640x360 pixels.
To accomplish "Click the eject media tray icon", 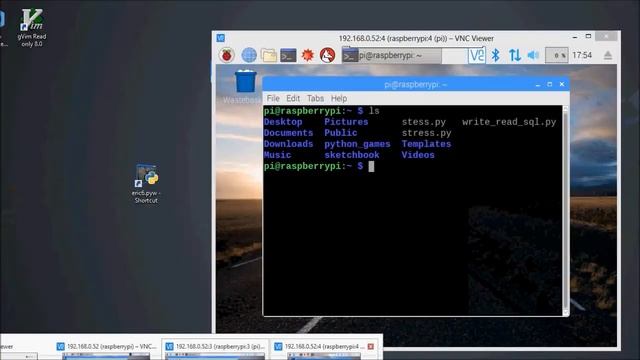I will pyautogui.click(x=608, y=55).
